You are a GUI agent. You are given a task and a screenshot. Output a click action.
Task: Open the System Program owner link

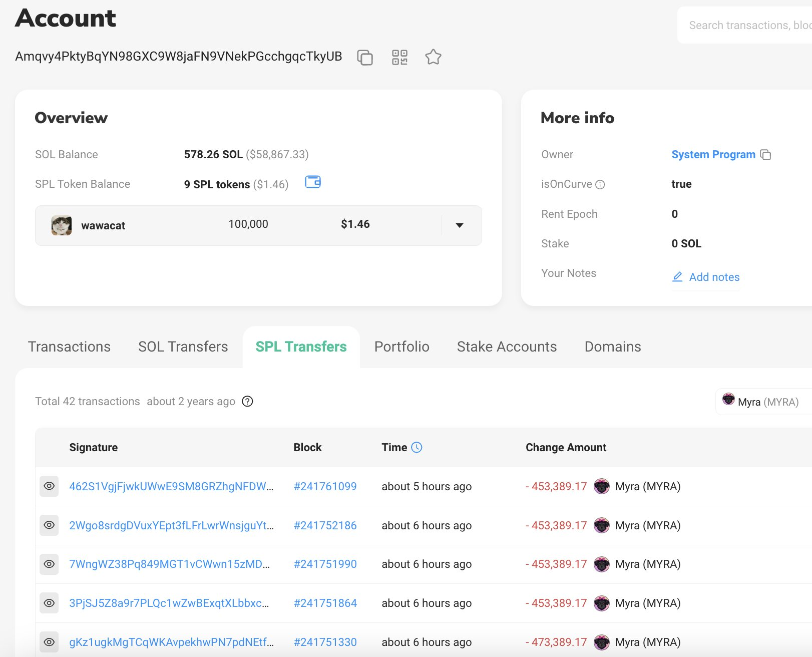click(713, 155)
